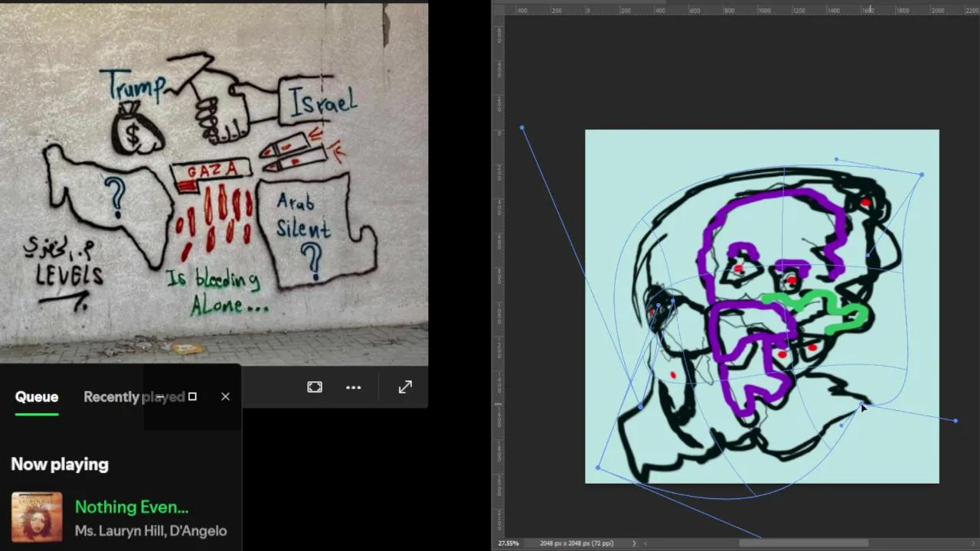Switch to the Queue tab
This screenshot has height=551, width=980.
pyautogui.click(x=37, y=396)
